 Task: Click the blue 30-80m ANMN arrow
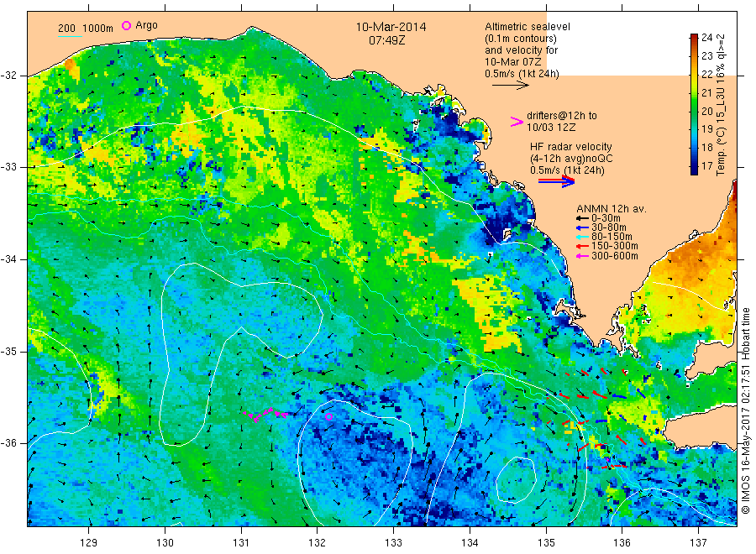click(582, 227)
